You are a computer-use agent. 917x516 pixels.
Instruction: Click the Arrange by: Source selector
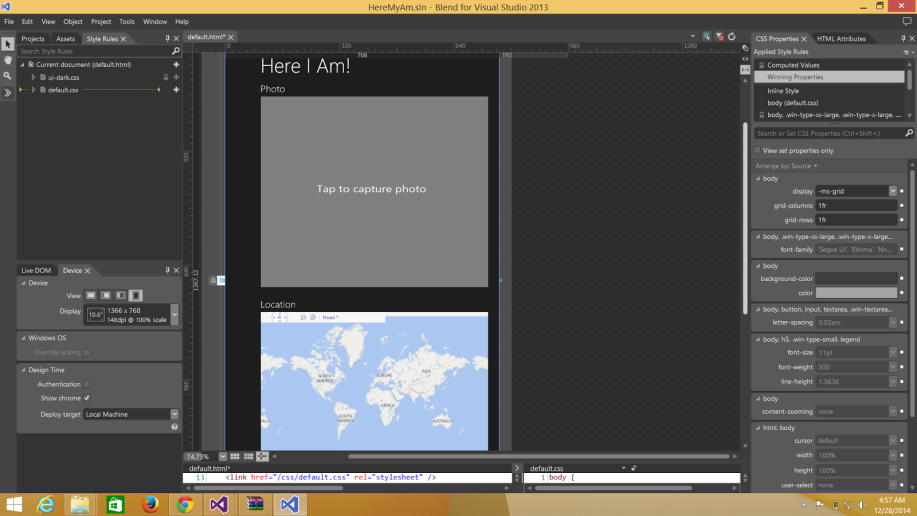[x=786, y=166]
